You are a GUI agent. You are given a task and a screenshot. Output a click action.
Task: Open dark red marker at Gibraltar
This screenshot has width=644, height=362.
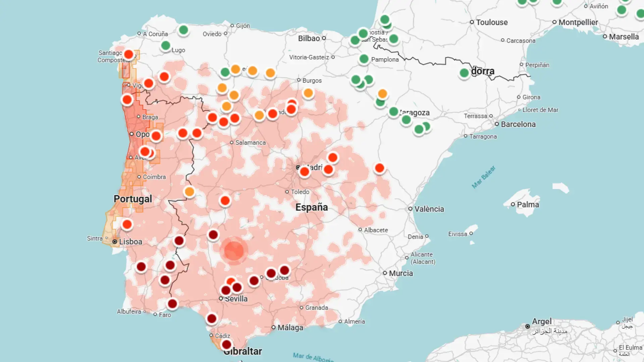coord(226,344)
